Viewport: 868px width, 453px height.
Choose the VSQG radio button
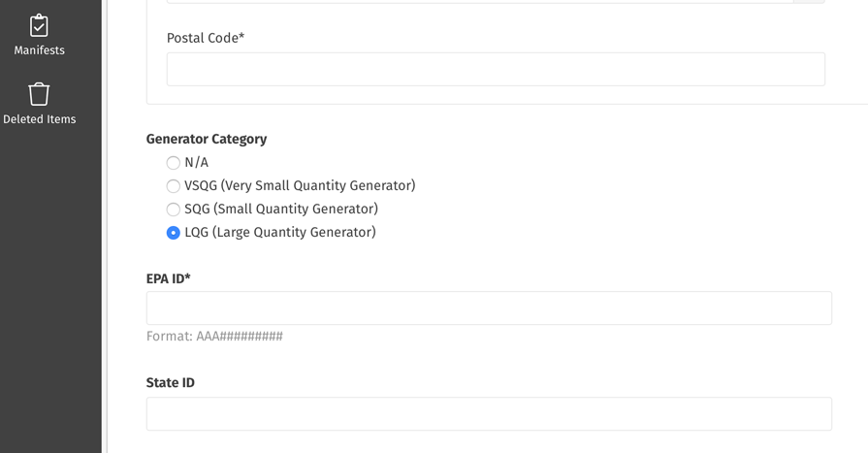coord(174,186)
